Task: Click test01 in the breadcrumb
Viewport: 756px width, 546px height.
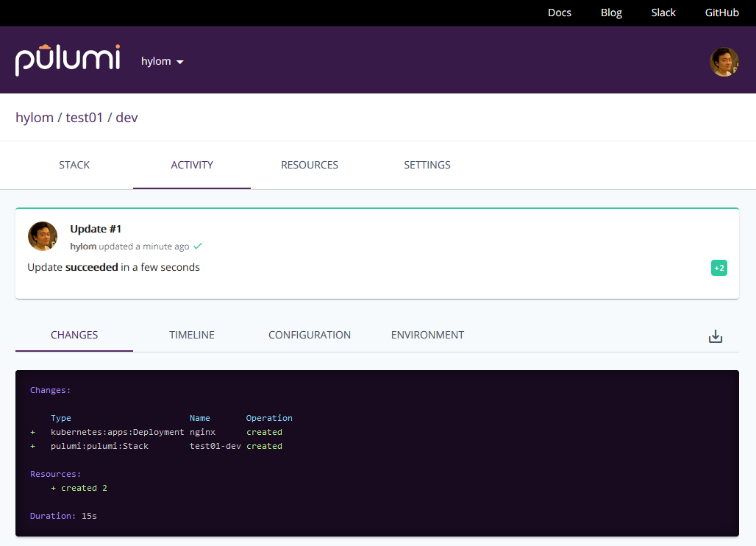Action: tap(85, 118)
